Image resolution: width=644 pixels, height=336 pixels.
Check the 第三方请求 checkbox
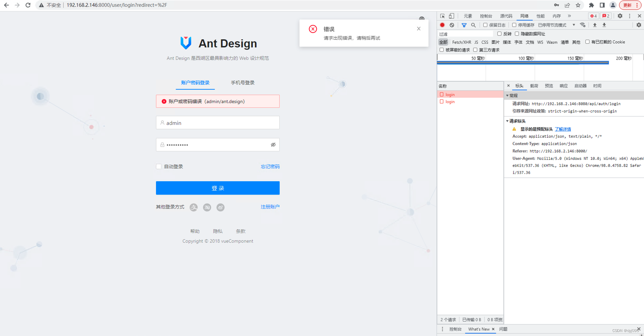click(x=475, y=50)
